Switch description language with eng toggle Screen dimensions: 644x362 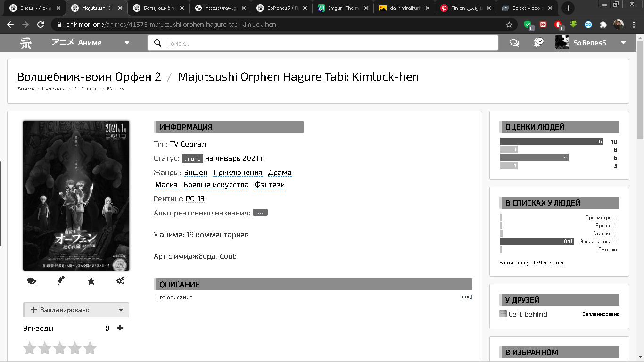tap(466, 297)
